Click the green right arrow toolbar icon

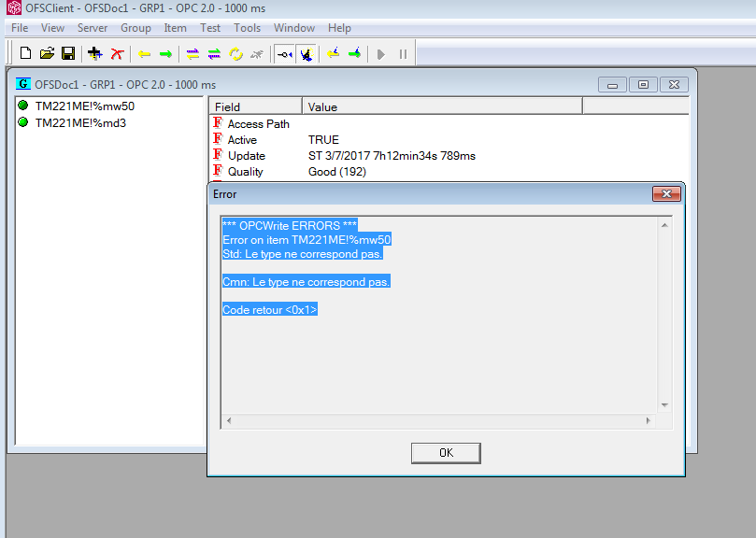165,54
